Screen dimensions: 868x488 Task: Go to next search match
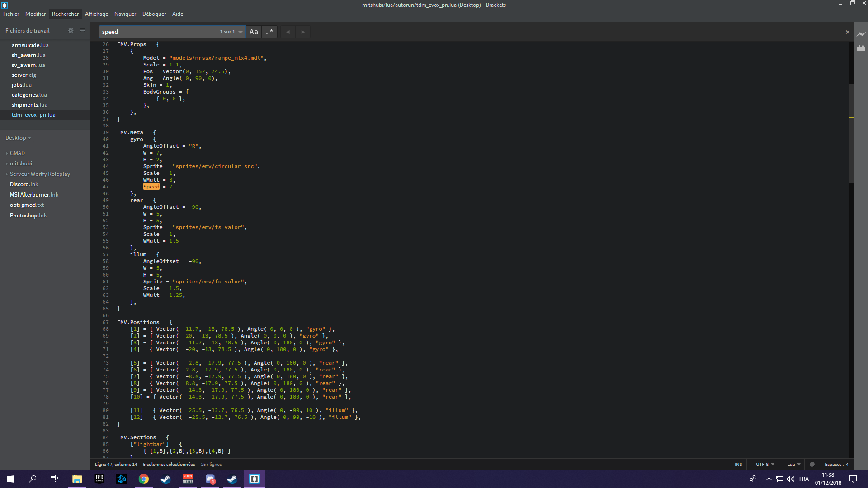click(x=303, y=32)
